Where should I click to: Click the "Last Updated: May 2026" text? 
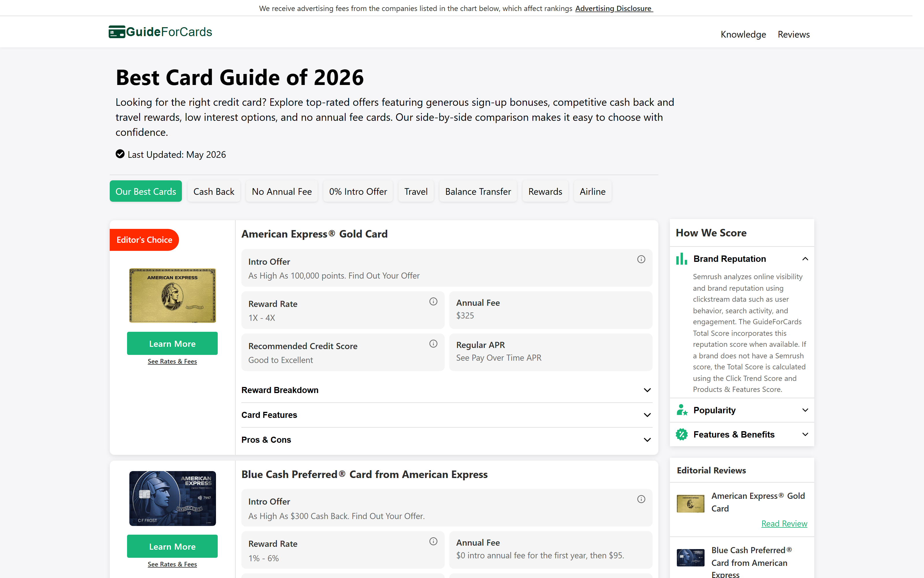(x=177, y=154)
